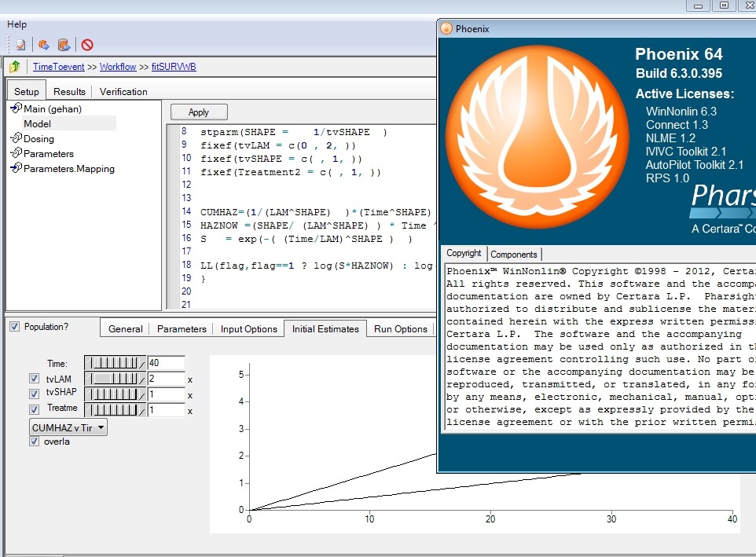This screenshot has height=557, width=756.
Task: Toggle the overlay checkbox
Action: coord(35,442)
